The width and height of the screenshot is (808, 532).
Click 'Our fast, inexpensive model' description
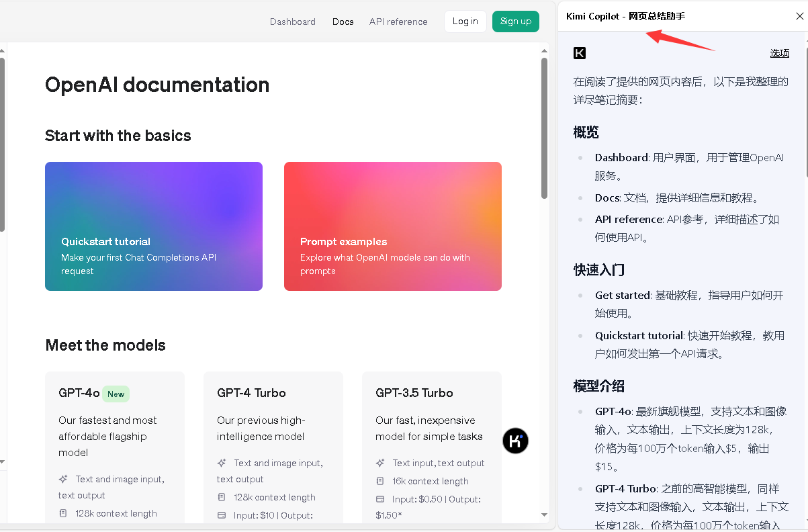pyautogui.click(x=429, y=429)
